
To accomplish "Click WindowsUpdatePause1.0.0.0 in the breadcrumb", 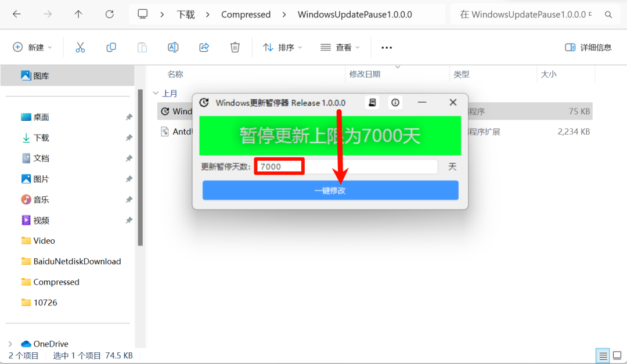I will coord(355,15).
